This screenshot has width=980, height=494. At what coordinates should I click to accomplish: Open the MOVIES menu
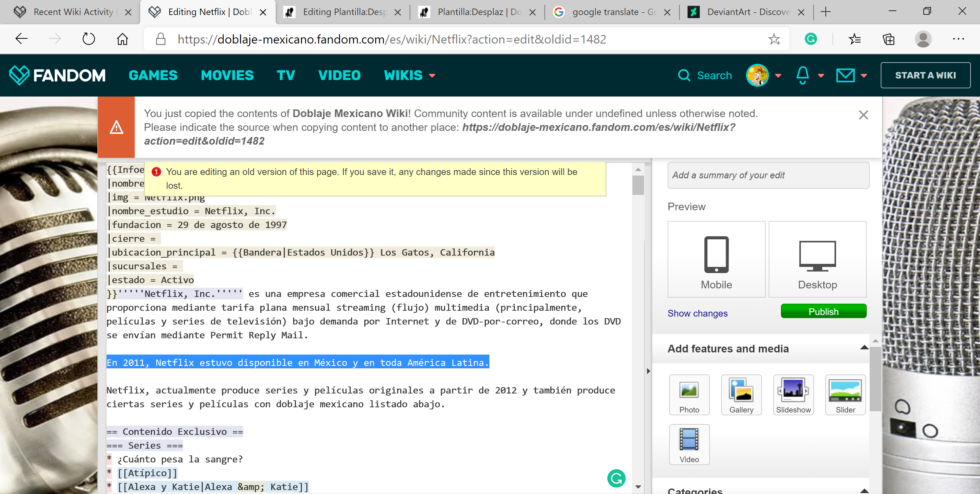(x=227, y=75)
